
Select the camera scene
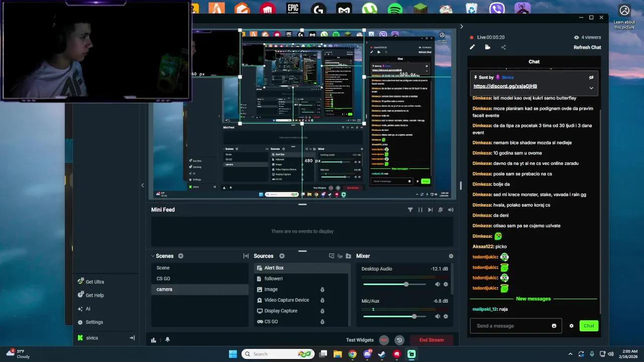pos(200,289)
